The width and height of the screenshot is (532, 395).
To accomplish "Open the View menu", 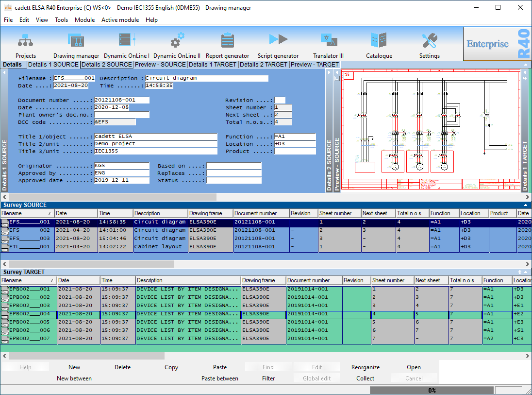I will pos(42,20).
